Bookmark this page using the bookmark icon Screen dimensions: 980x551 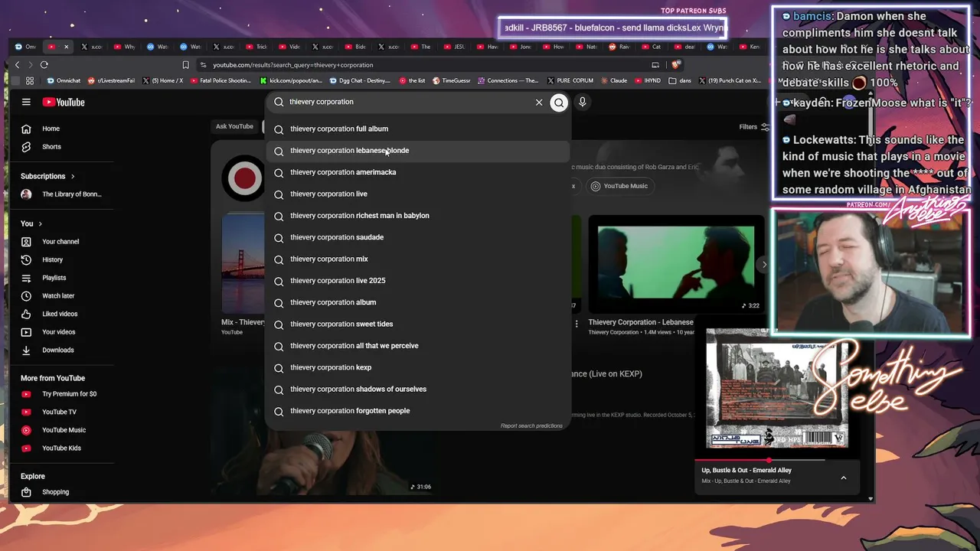coord(185,65)
